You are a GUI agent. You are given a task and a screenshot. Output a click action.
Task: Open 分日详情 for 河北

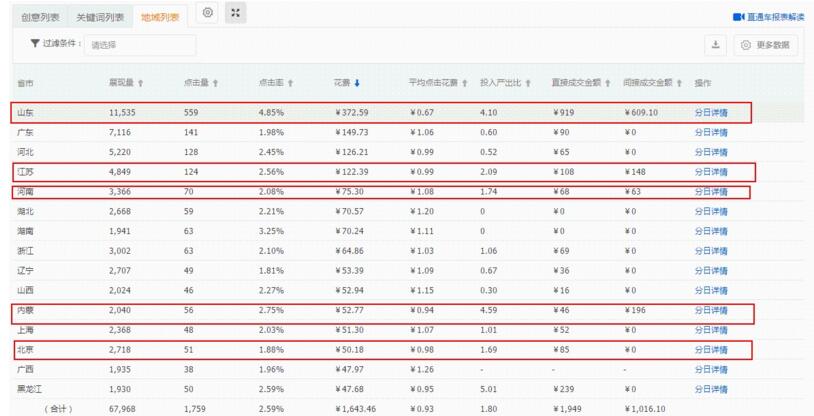(711, 152)
